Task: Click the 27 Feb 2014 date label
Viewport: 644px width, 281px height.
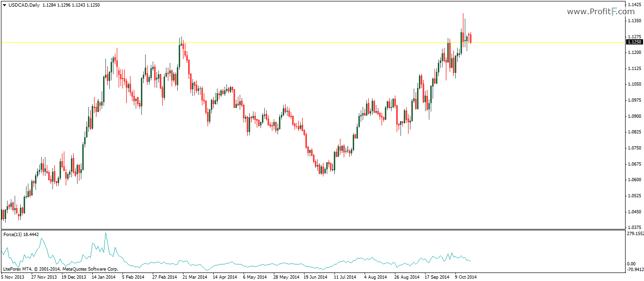Action: click(x=165, y=277)
